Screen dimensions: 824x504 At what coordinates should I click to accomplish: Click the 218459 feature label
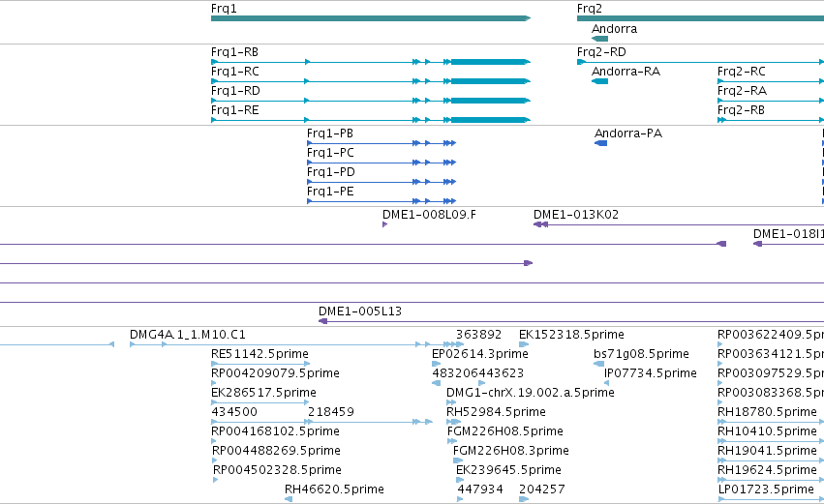pyautogui.click(x=330, y=412)
